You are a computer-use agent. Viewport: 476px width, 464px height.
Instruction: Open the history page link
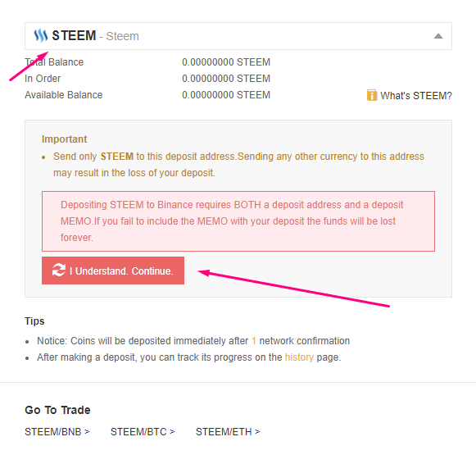pos(299,357)
